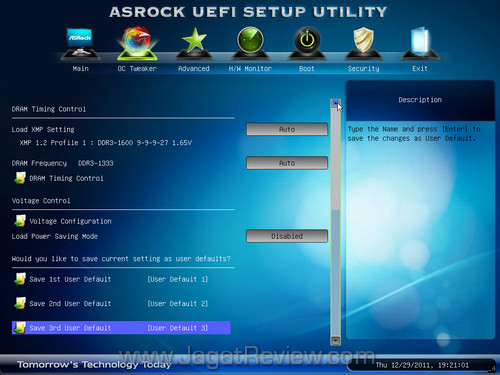Screen dimensions: 500x375
Task: Click the Load XMP Setting label
Action: pos(43,129)
